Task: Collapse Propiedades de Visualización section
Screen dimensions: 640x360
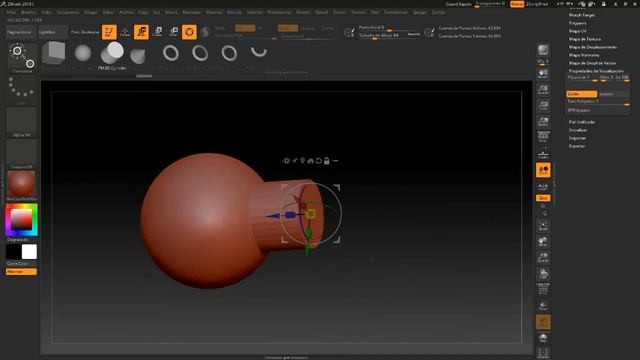Action: click(x=596, y=71)
